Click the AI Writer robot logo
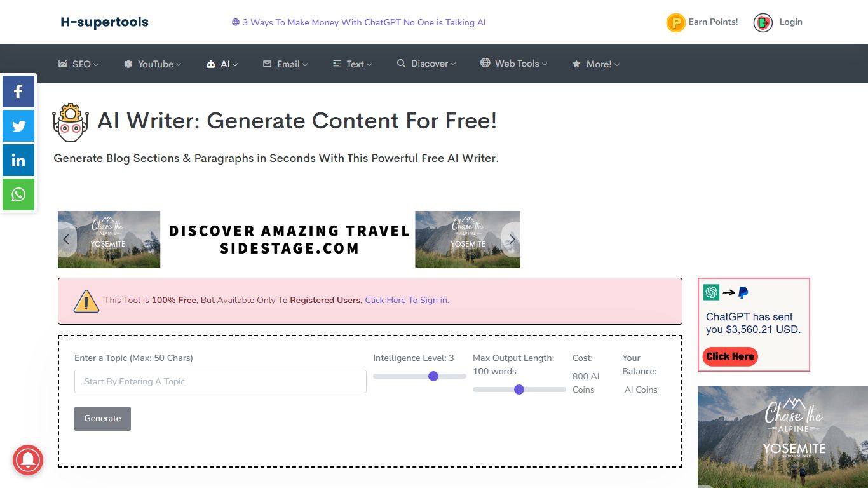 [x=71, y=122]
